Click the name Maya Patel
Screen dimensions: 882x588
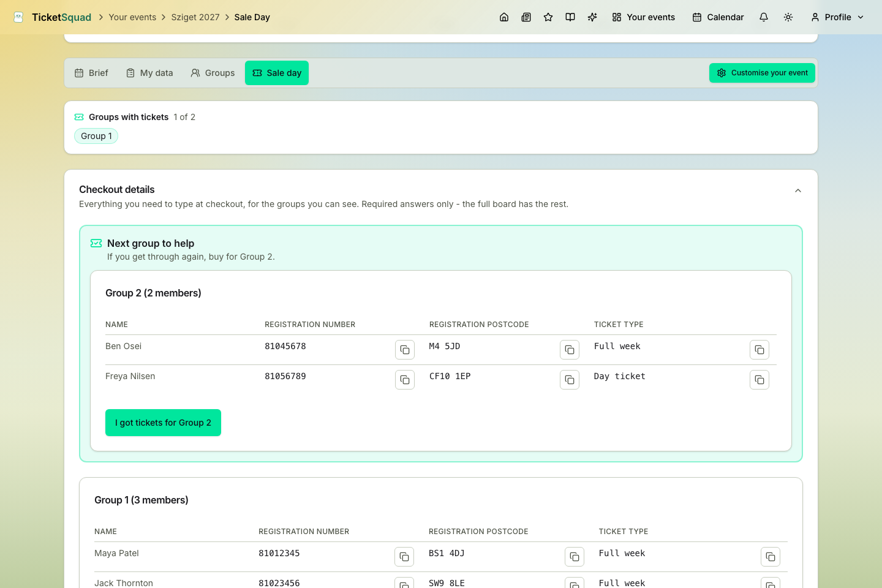coord(116,553)
